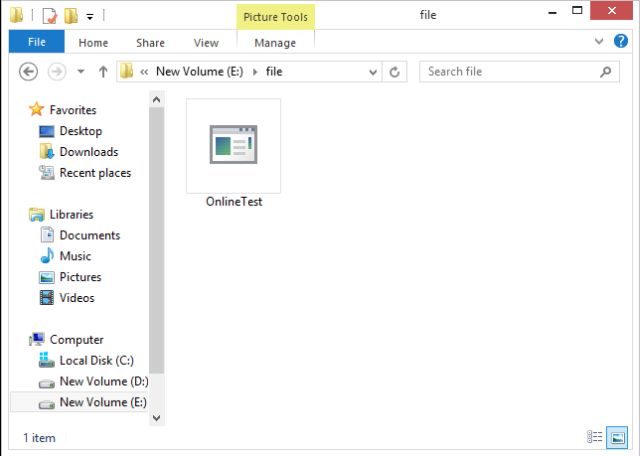Viewport: 640px width, 456px height.
Task: Switch to Details view in the status bar
Action: [595, 437]
